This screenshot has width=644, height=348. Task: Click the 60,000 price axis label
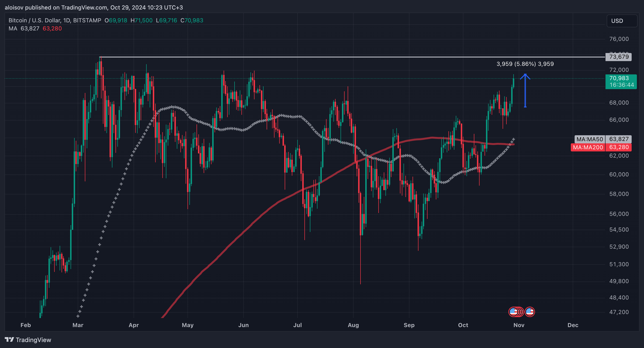tap(619, 174)
